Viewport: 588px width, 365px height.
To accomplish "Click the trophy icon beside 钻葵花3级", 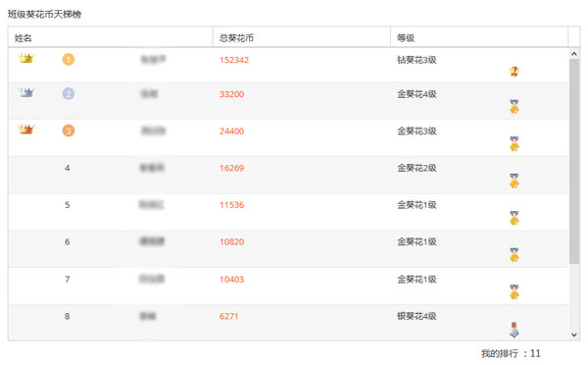I will 514,72.
